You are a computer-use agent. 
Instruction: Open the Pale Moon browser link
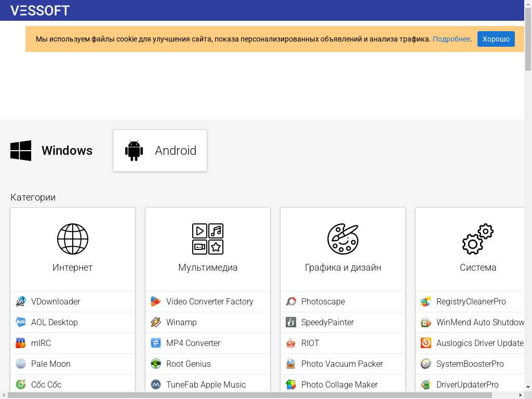pos(51,364)
